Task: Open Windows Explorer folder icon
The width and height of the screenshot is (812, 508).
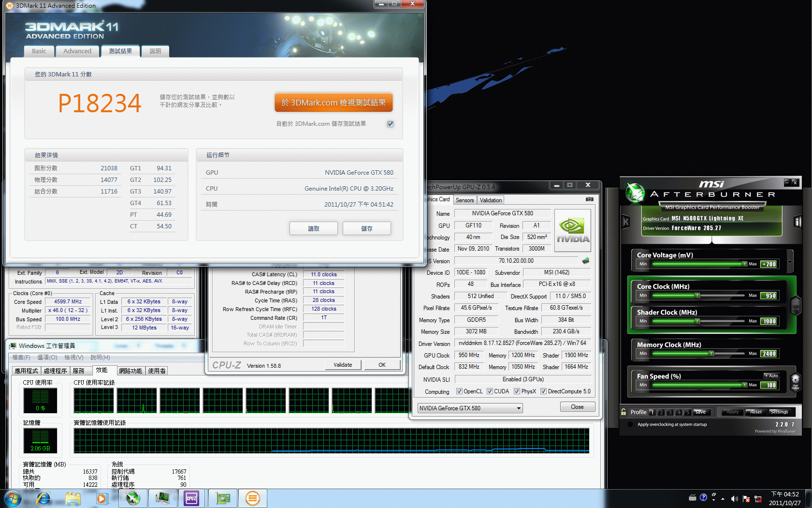Action: pos(73,498)
